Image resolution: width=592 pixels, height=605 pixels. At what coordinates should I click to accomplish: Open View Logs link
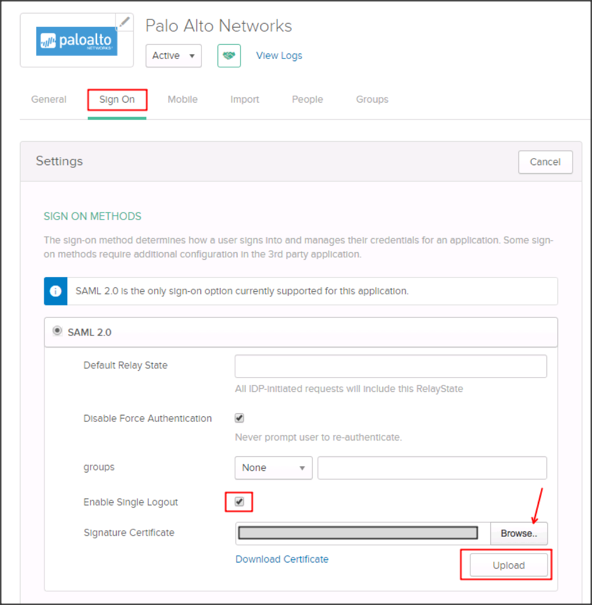[x=279, y=56]
